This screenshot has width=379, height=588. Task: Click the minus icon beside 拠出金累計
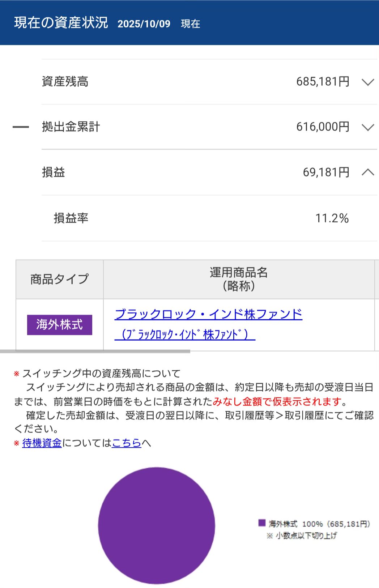point(21,127)
